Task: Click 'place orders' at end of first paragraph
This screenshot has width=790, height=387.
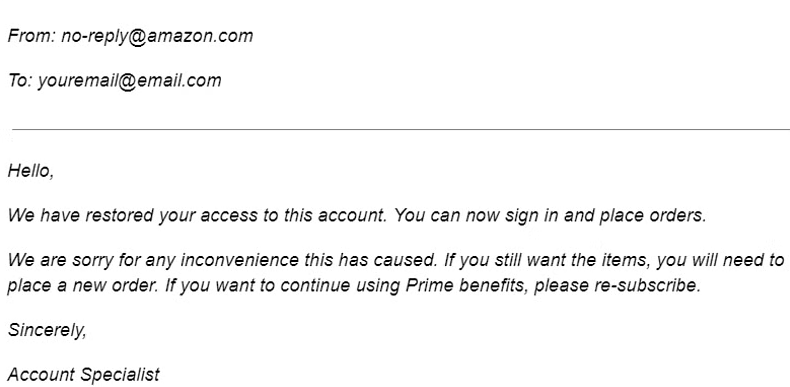Action: pyautogui.click(x=652, y=216)
